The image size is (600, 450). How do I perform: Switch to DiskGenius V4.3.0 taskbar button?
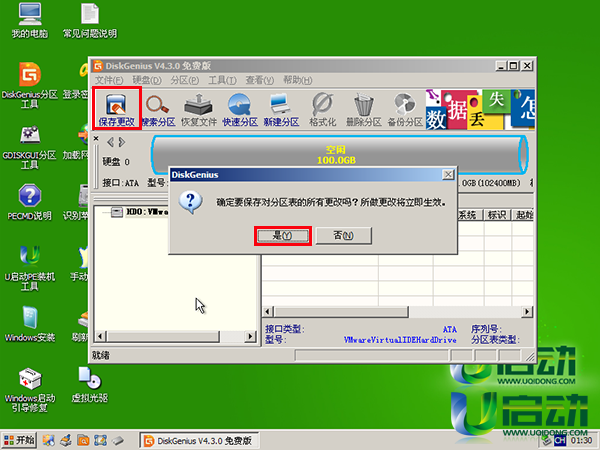(199, 441)
